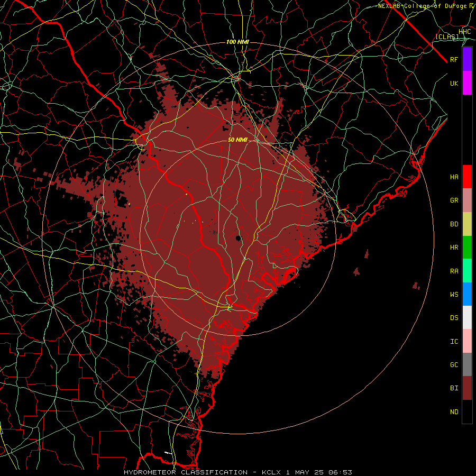
Task: Click the 100 NMI range ring label
Action: 237,42
